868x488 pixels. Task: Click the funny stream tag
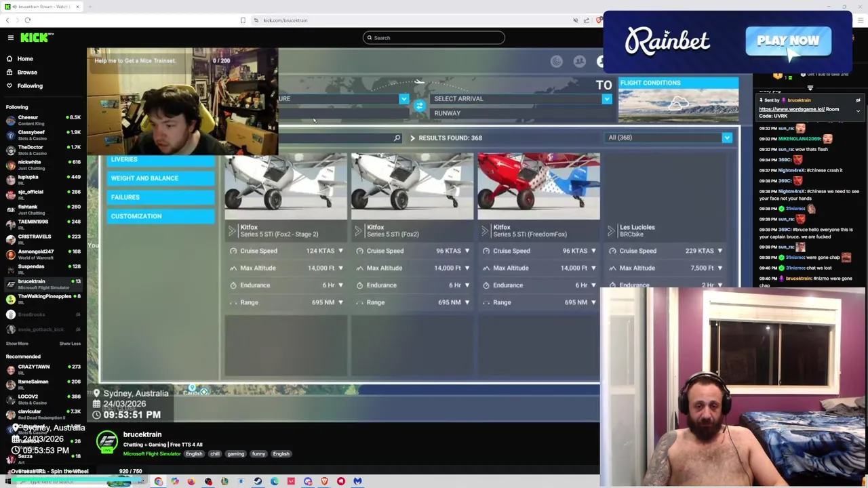point(258,454)
